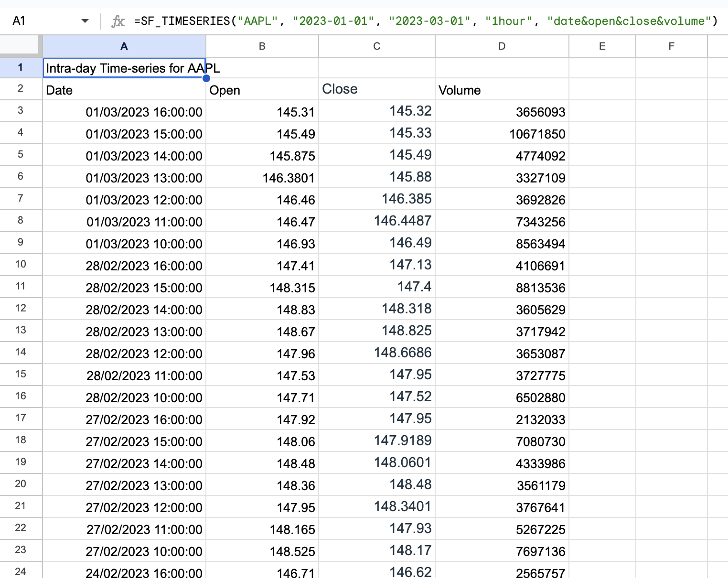Click volume value 7697136
The width and height of the screenshot is (728, 578).
tap(502, 551)
